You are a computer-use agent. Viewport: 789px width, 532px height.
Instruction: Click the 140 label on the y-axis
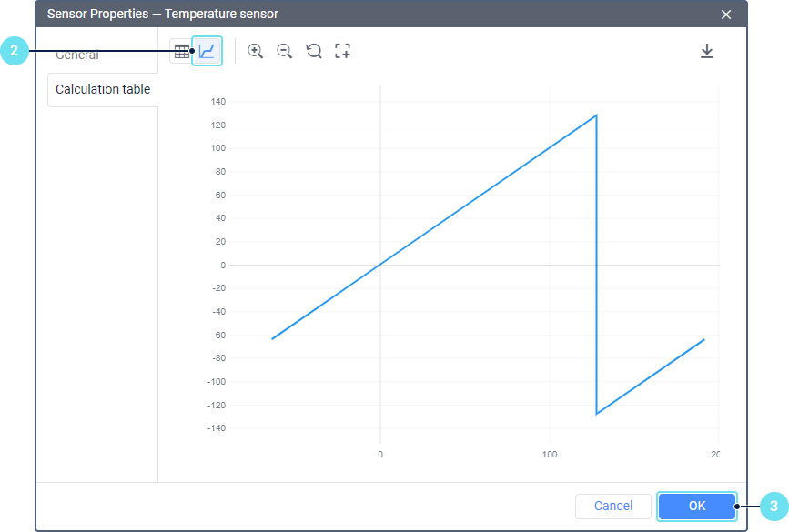(x=217, y=102)
